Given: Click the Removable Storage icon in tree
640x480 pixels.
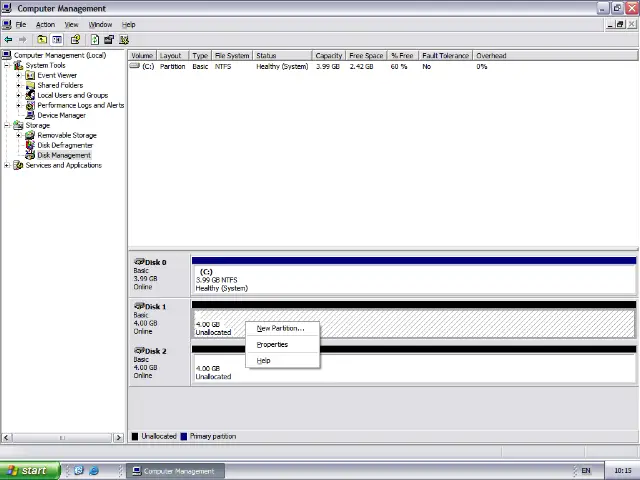Looking at the screenshot, I should tap(30, 135).
